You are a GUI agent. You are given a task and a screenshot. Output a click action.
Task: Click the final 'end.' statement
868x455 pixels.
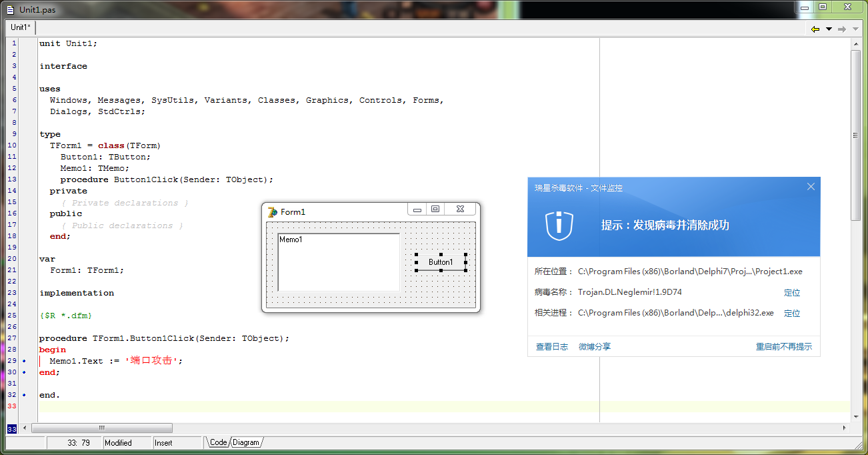49,395
